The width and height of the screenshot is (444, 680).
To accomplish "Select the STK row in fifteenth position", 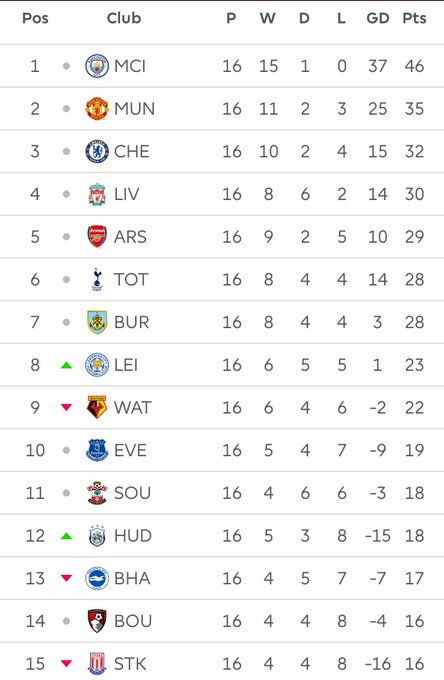I will [x=222, y=663].
